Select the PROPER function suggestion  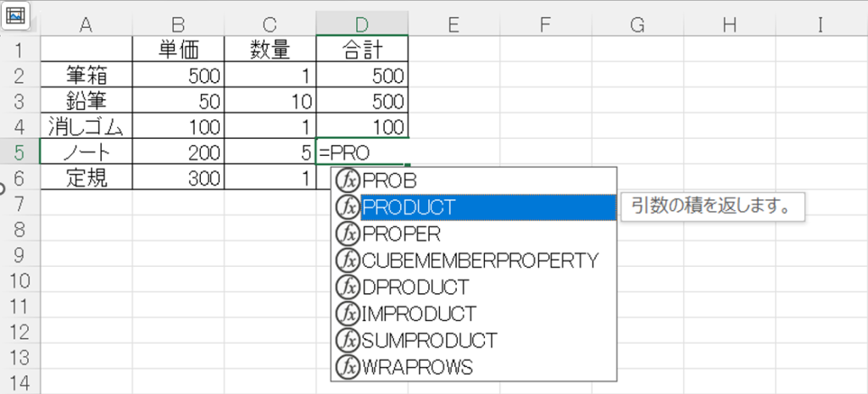click(x=401, y=233)
